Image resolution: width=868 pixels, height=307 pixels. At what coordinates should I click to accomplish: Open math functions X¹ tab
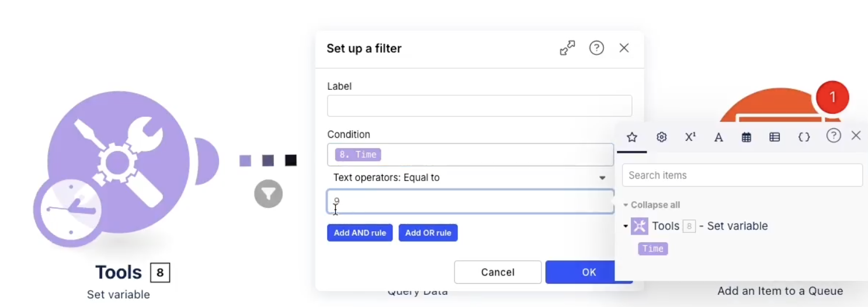click(690, 137)
